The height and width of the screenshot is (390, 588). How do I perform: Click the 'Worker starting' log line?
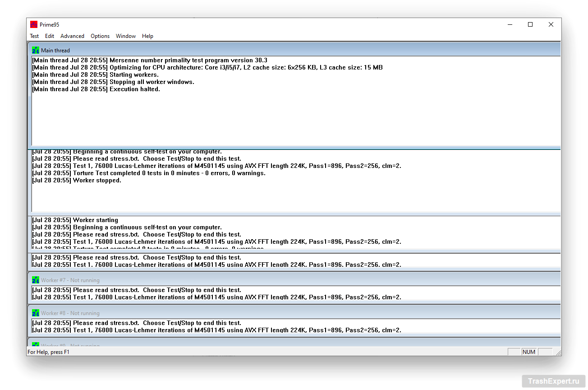[x=95, y=220]
